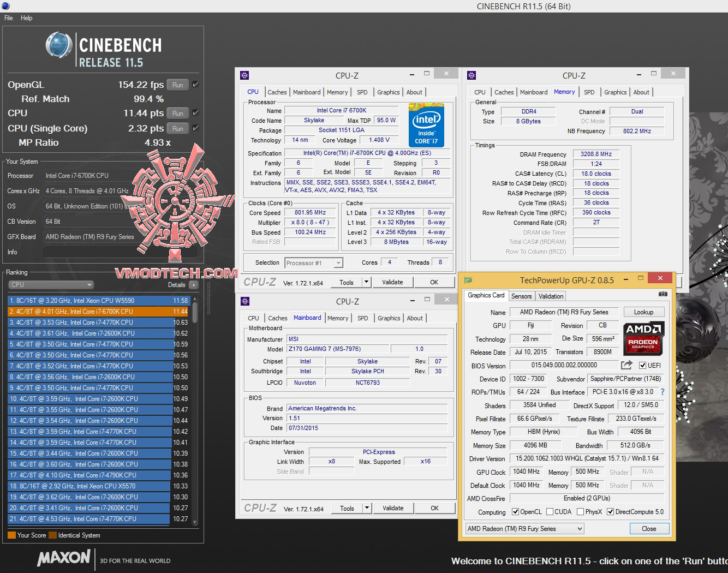The image size is (728, 573).
Task: Click the CPU-Z app icon in the Mainboard tab window title bar
Action: click(245, 301)
